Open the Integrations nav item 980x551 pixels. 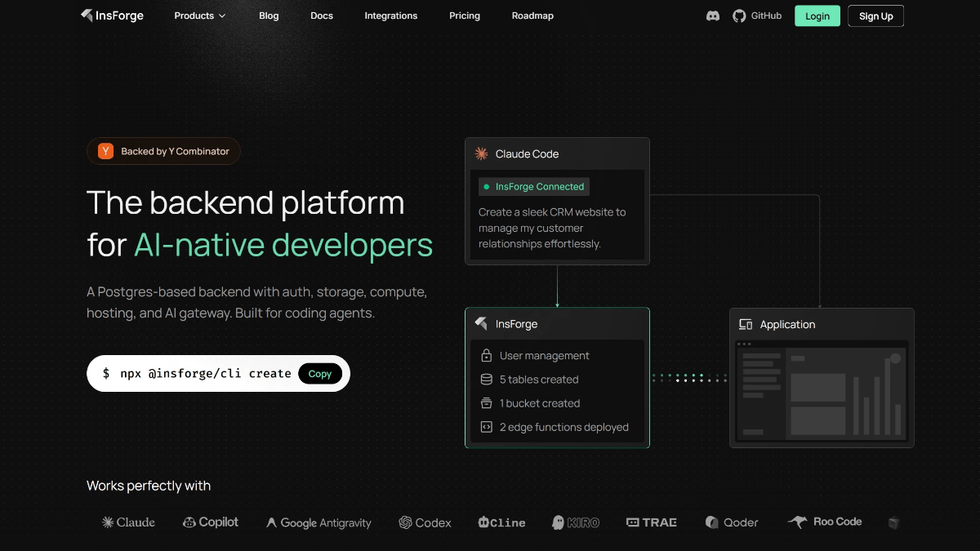point(391,16)
